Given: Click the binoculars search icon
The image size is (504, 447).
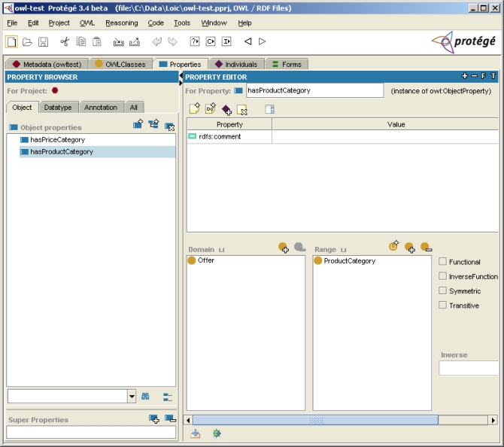Looking at the screenshot, I should tap(145, 396).
